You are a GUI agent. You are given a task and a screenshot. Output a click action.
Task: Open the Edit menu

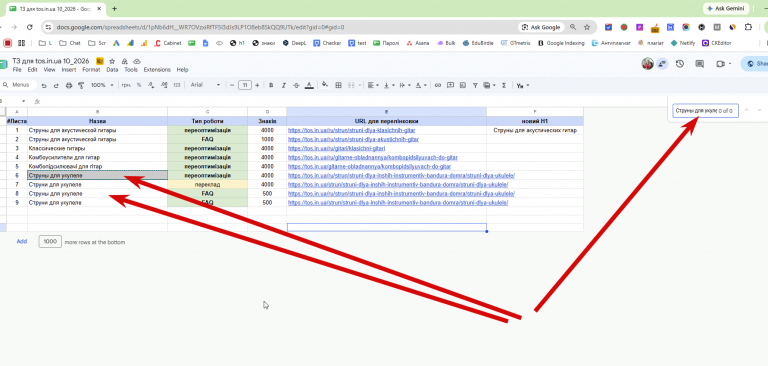[32, 70]
